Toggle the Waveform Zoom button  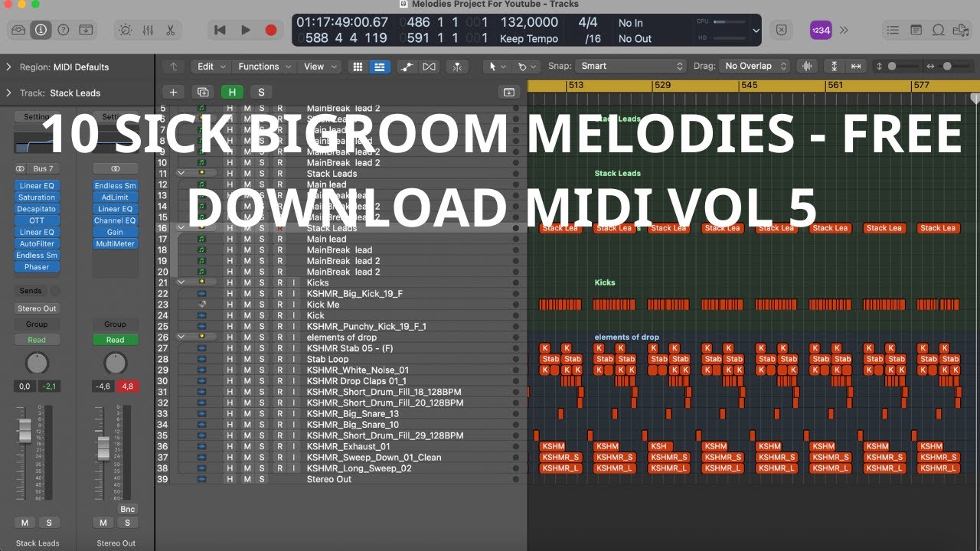point(805,67)
